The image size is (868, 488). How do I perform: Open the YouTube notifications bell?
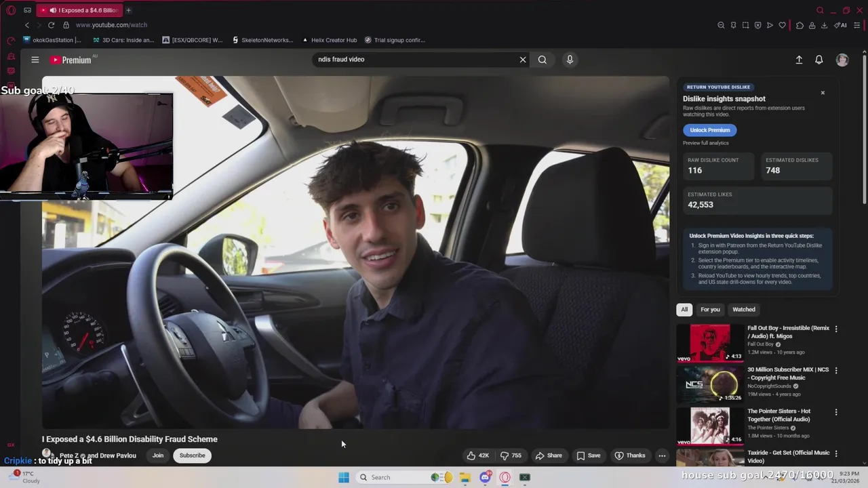pos(819,60)
